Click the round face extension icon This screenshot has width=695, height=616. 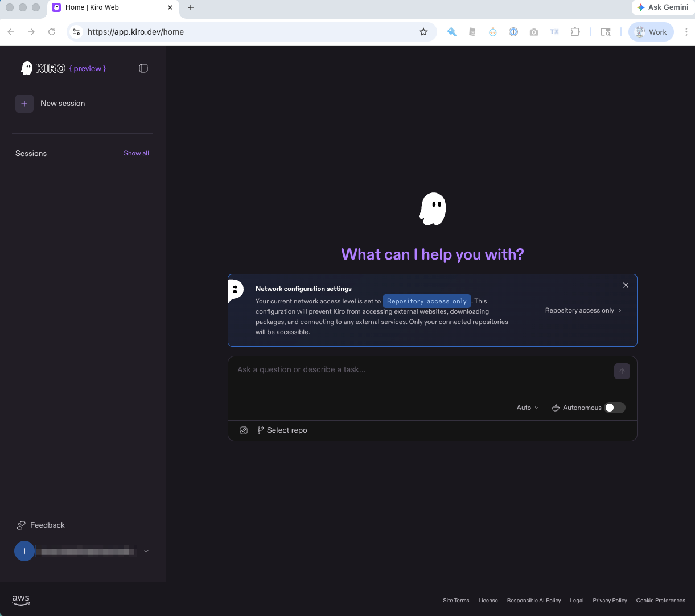(493, 32)
